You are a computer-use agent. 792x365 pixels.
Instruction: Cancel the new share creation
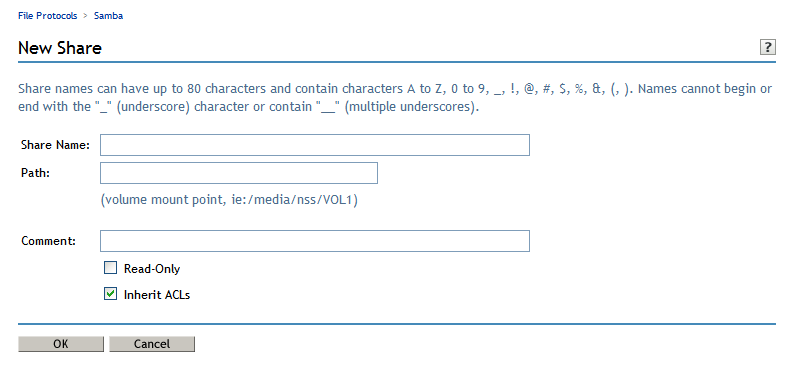[152, 344]
